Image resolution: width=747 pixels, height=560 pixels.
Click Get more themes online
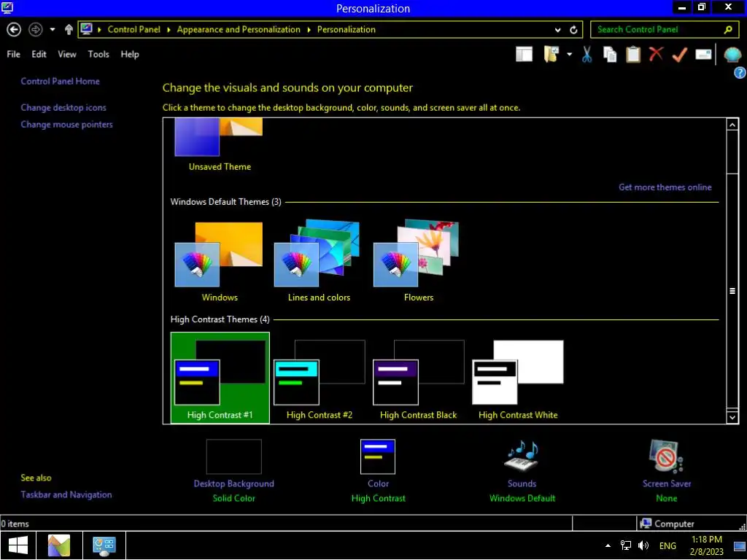[x=665, y=187]
